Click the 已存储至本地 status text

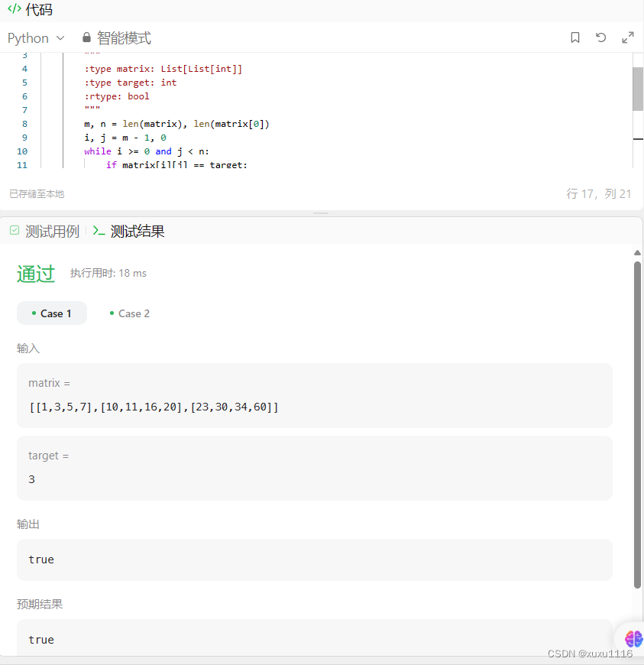pos(37,194)
